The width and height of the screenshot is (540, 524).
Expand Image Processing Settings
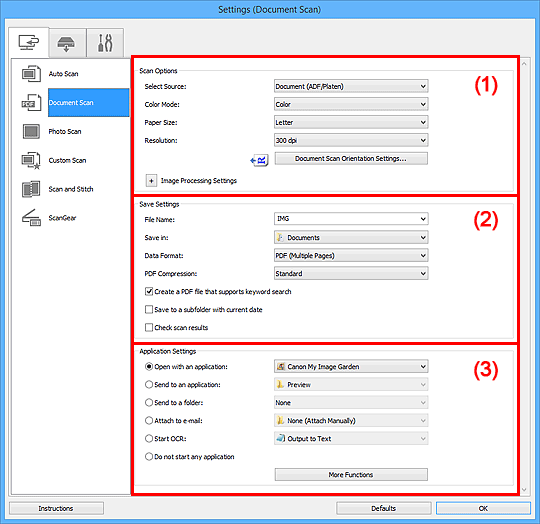(x=151, y=180)
